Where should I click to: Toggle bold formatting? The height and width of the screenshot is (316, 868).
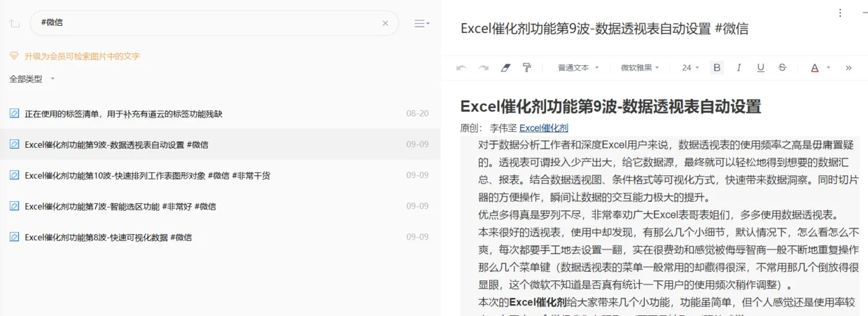716,68
